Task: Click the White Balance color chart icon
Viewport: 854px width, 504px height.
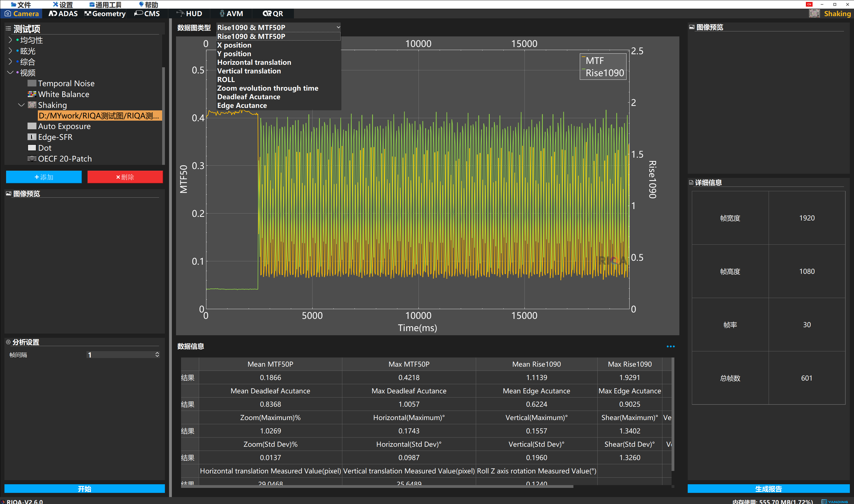Action: coord(32,94)
